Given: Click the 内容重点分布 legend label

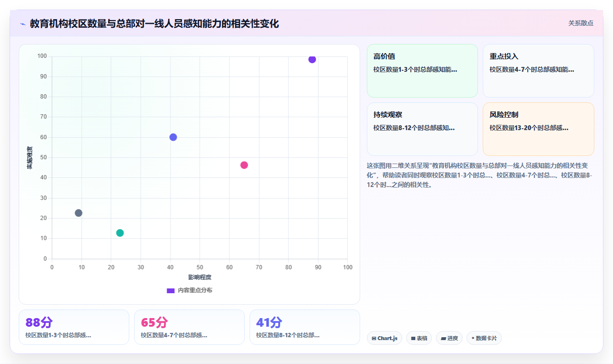Looking at the screenshot, I should (195, 290).
